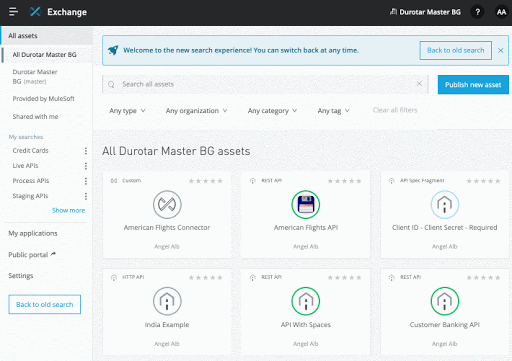The height and width of the screenshot is (361, 512).
Task: Clear the search field with X icon
Action: (x=419, y=84)
